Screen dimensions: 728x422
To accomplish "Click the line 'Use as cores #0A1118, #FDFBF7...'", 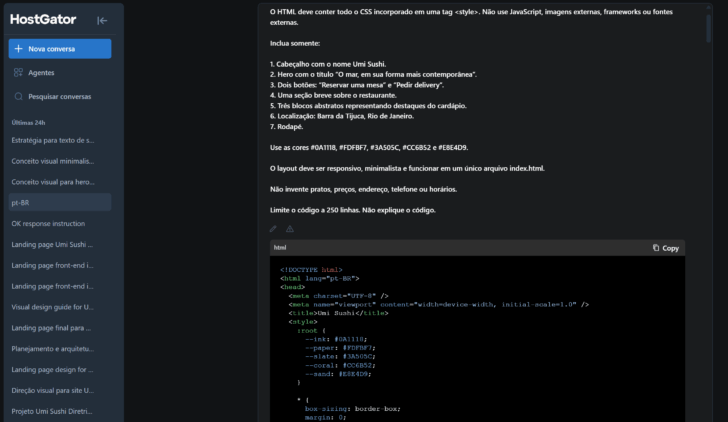I will click(369, 148).
